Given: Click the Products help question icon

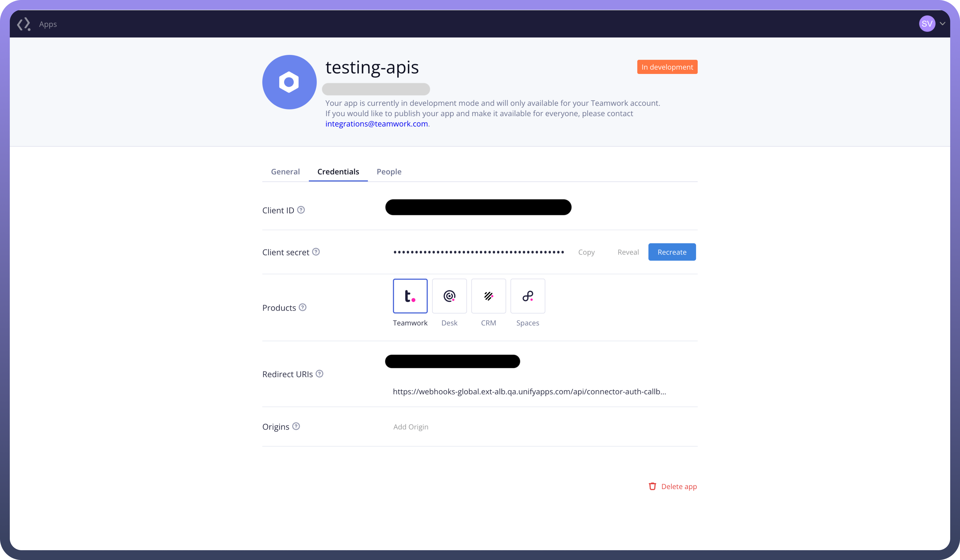Looking at the screenshot, I should (302, 307).
